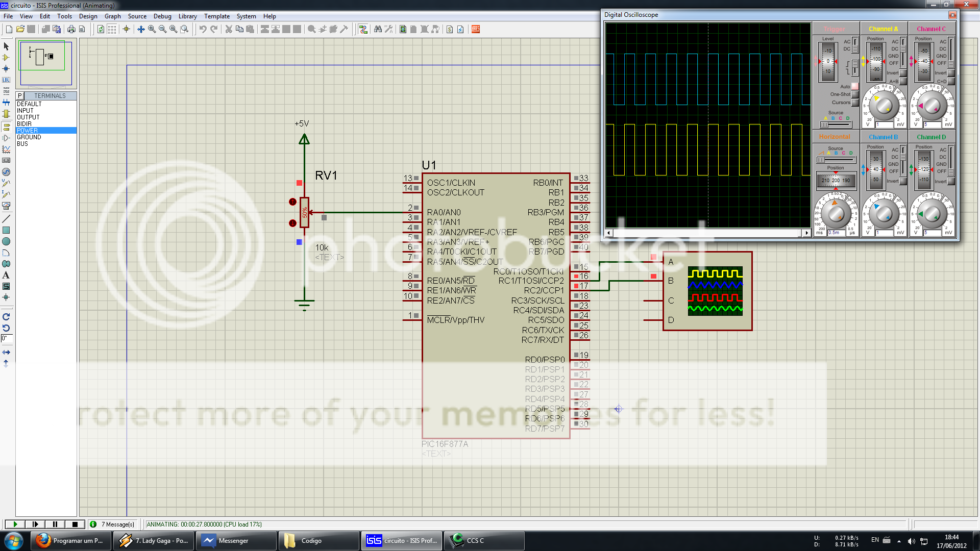This screenshot has height=551, width=980.
Task: Adjust the Trigger Level slider
Action: click(x=828, y=60)
